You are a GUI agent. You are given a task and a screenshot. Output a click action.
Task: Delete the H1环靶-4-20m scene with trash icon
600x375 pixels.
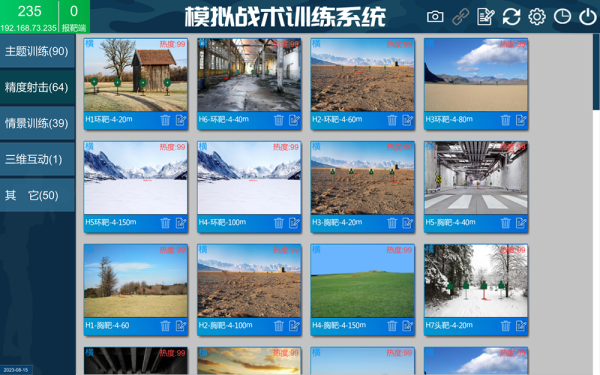click(x=165, y=120)
